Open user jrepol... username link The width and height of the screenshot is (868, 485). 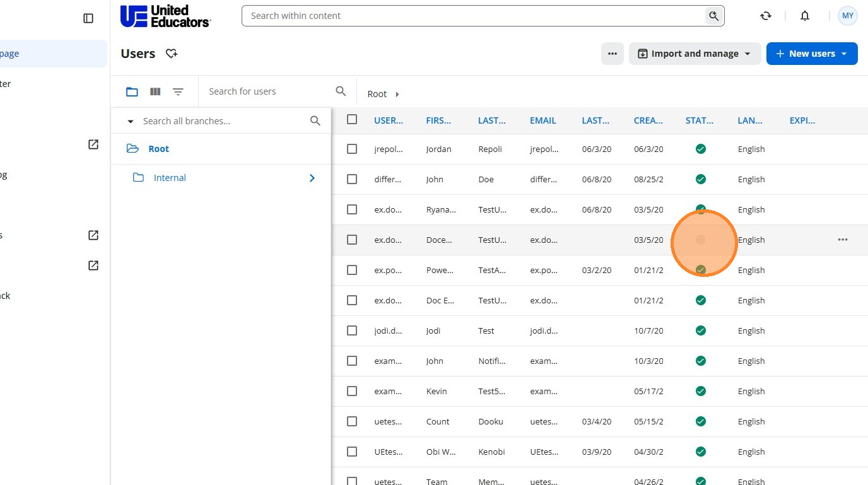[388, 149]
